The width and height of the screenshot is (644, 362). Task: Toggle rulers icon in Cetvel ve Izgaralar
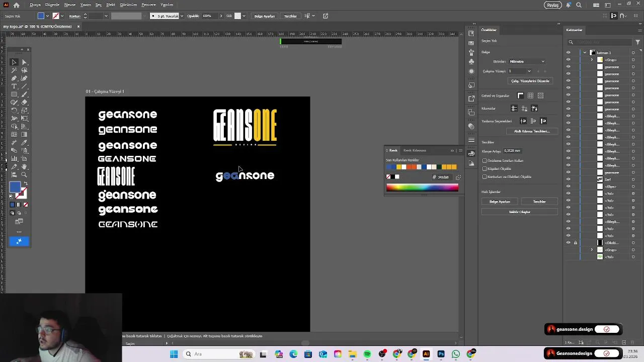(x=520, y=96)
